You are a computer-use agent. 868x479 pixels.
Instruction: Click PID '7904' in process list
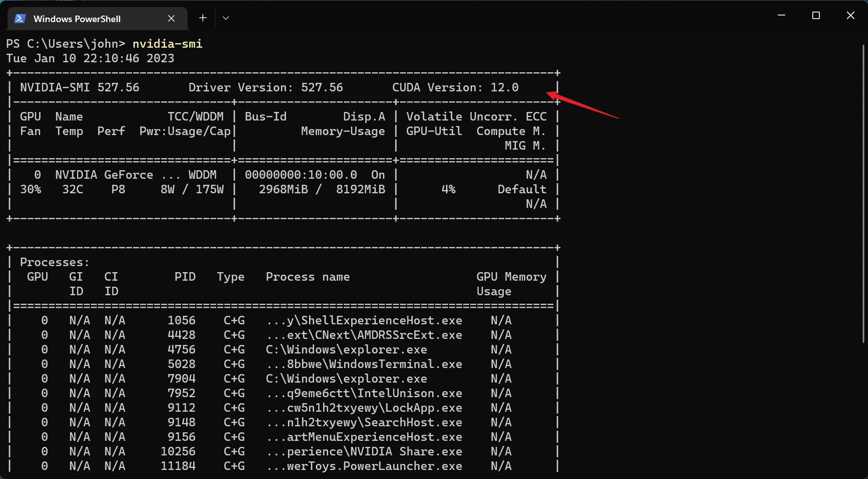point(182,379)
